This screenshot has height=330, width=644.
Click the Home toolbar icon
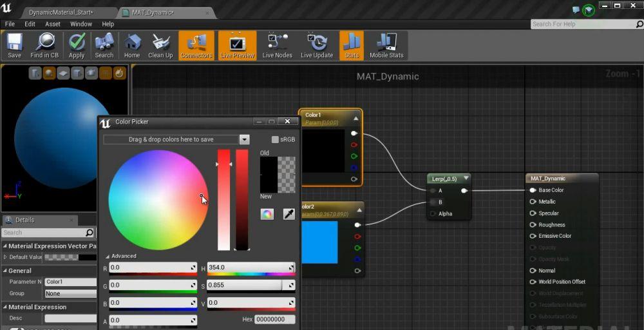[x=132, y=45]
